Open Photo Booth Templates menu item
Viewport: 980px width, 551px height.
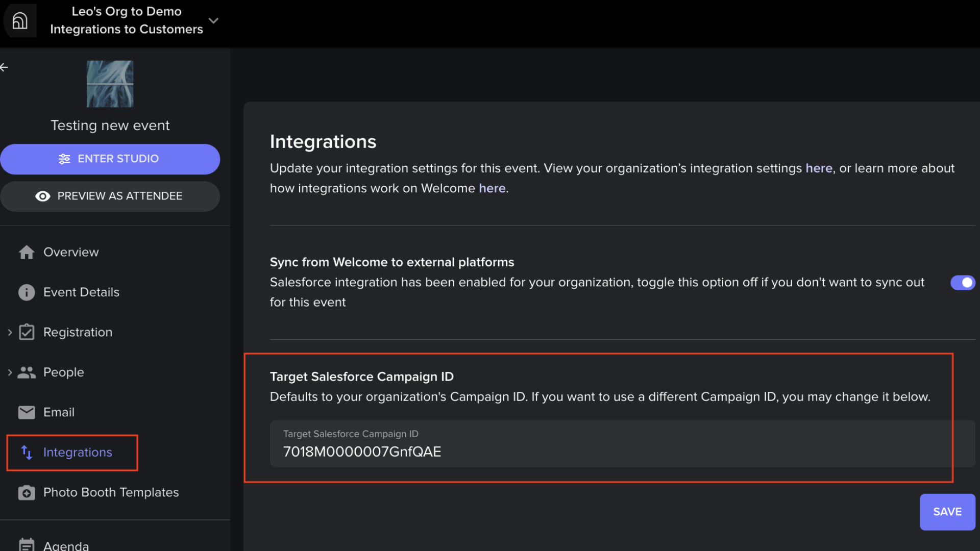pyautogui.click(x=111, y=493)
